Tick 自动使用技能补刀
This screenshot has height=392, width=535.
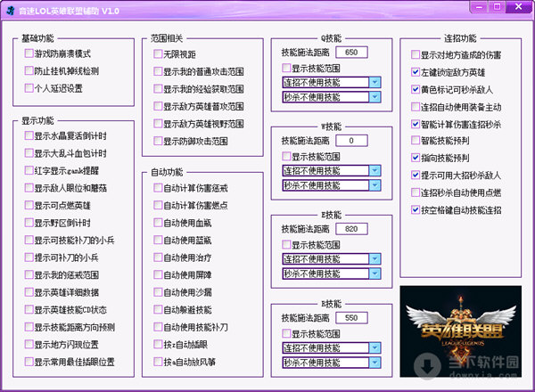coord(158,327)
